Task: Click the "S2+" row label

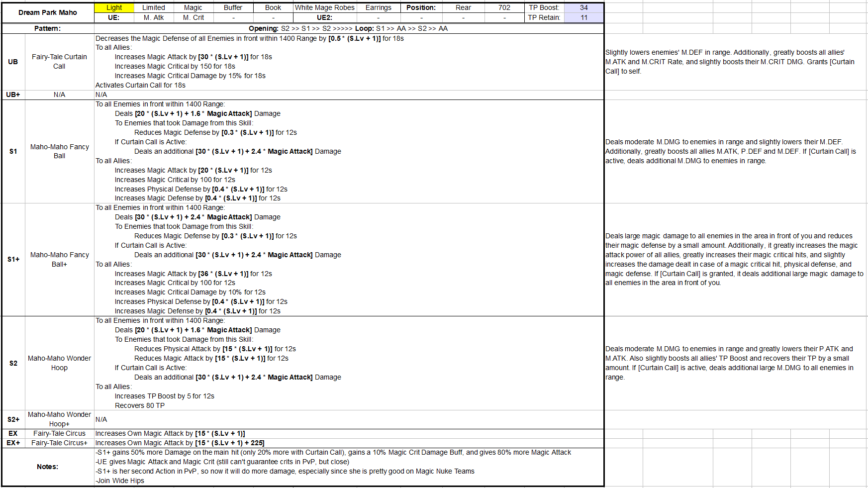Action: pyautogui.click(x=13, y=419)
